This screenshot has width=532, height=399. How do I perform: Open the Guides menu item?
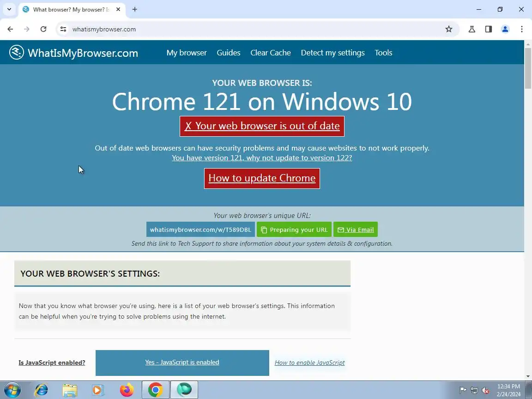pos(229,53)
